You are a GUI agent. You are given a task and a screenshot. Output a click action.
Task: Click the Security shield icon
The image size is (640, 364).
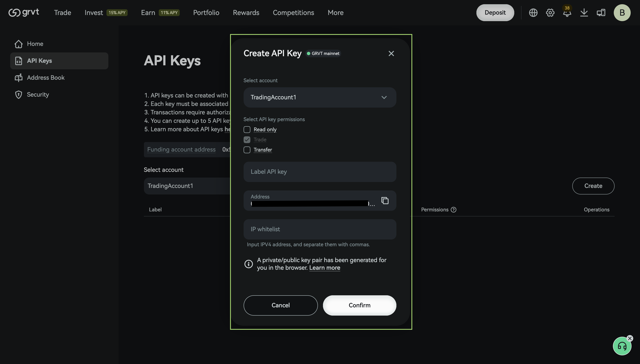pyautogui.click(x=19, y=94)
